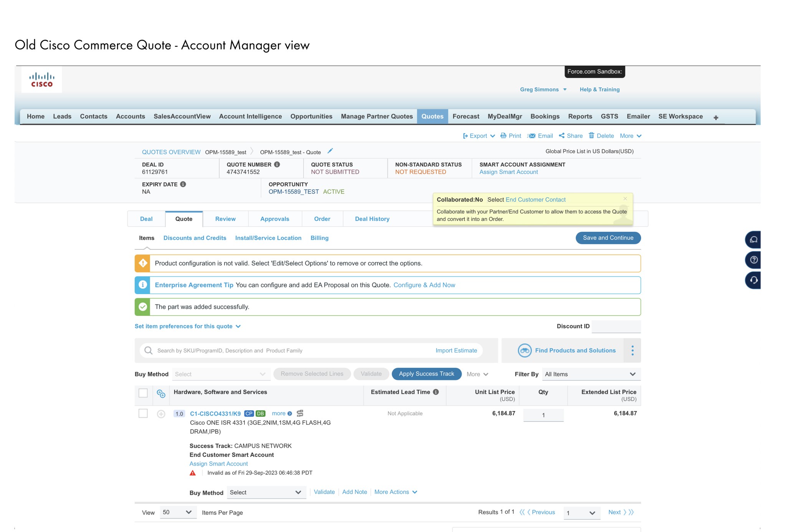Open the Configure & Add Now link

point(424,285)
